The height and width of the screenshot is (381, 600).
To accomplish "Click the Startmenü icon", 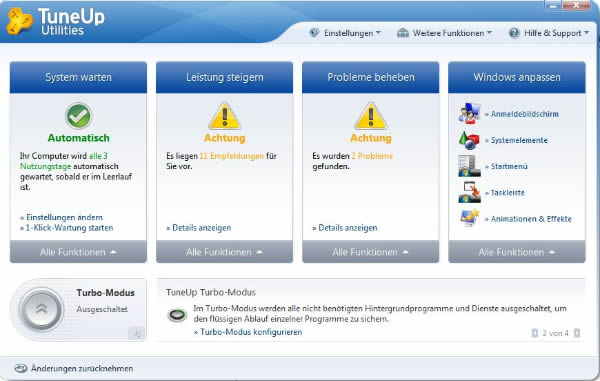I will [x=469, y=166].
